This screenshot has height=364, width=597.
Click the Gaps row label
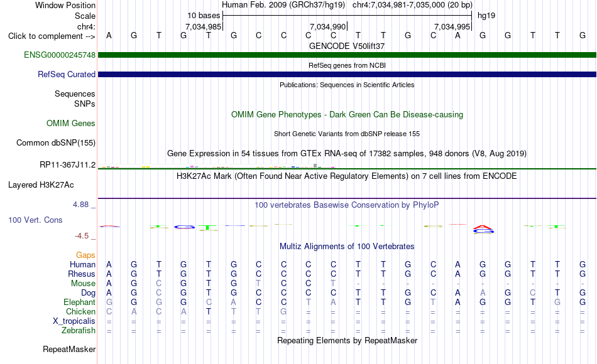click(x=85, y=255)
